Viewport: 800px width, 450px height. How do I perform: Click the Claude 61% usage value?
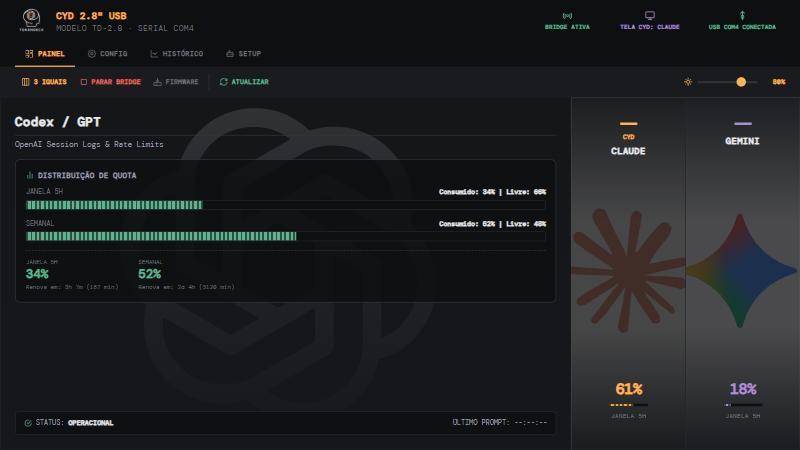point(629,389)
